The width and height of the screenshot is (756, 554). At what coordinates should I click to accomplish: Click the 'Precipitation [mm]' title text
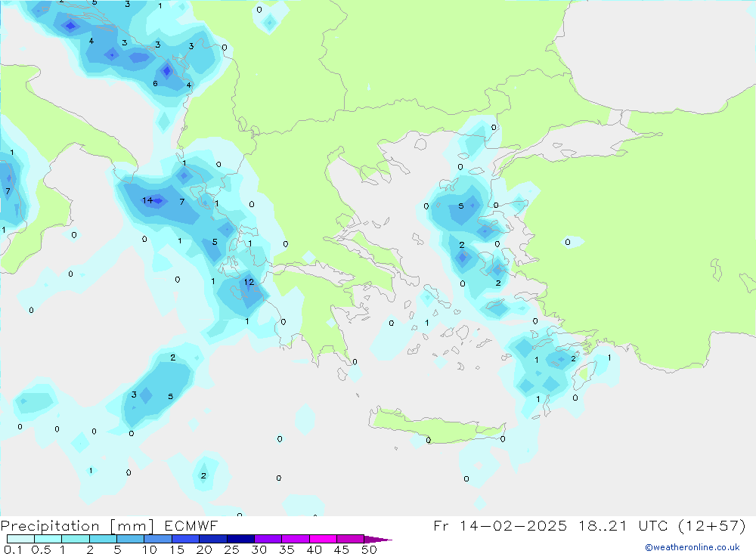tap(77, 526)
